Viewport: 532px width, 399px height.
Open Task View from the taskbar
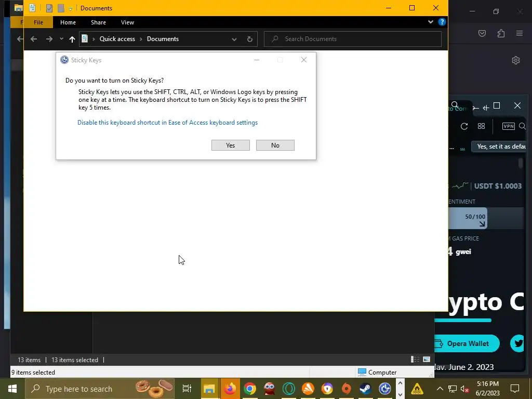click(x=187, y=389)
